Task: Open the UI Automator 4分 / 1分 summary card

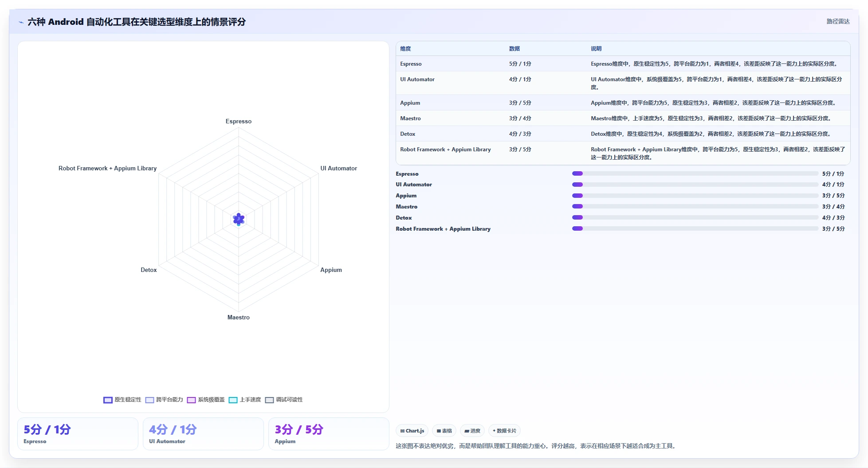Action: (x=203, y=434)
